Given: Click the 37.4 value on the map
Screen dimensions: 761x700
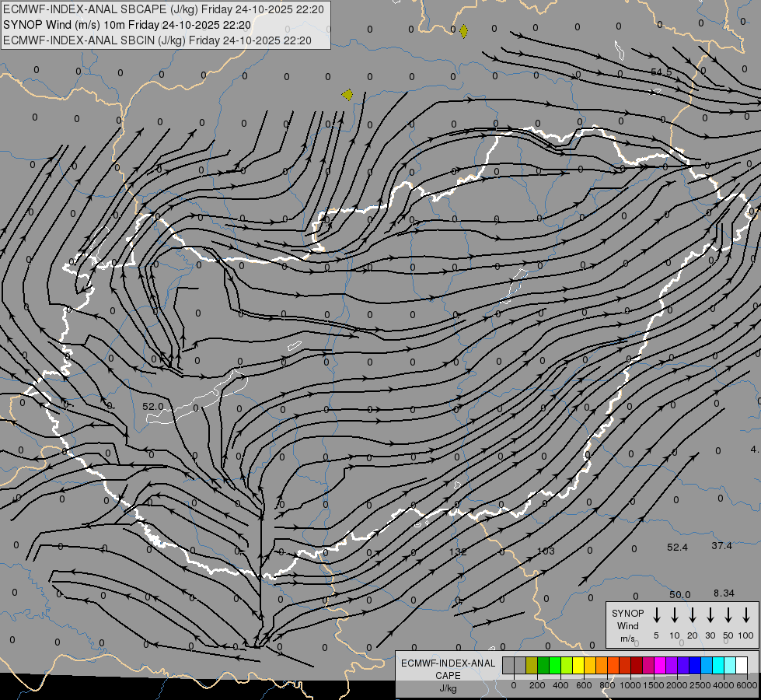Looking at the screenshot, I should [x=721, y=546].
